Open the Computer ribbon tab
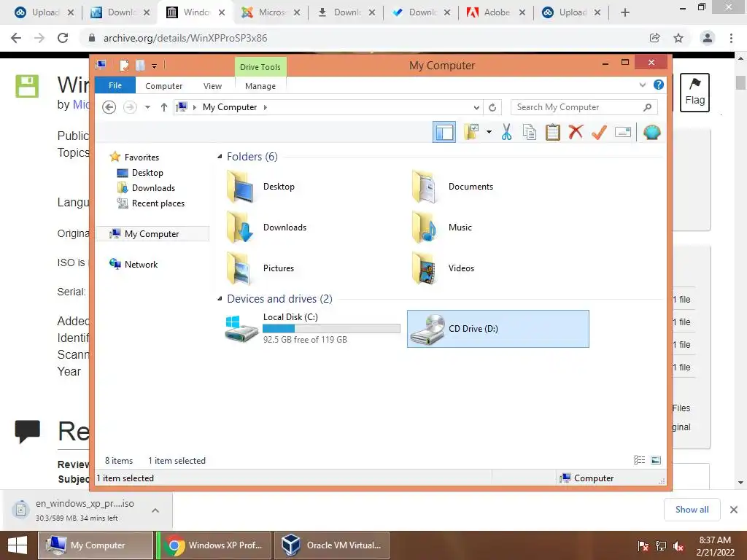The height and width of the screenshot is (560, 747). click(164, 86)
